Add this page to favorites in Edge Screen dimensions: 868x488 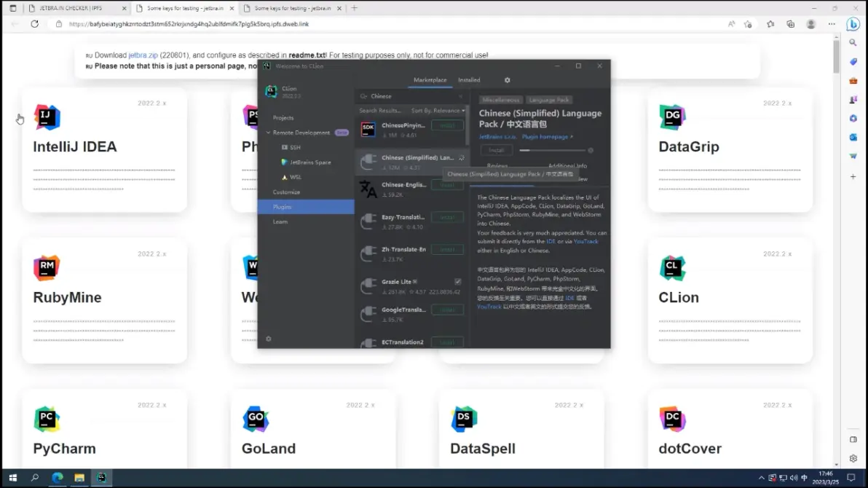[748, 24]
